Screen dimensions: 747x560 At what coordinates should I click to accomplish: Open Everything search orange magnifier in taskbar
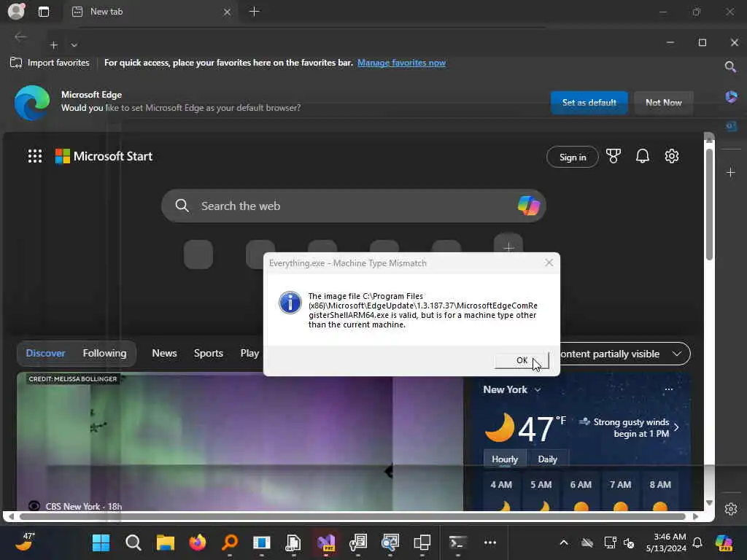click(x=230, y=542)
